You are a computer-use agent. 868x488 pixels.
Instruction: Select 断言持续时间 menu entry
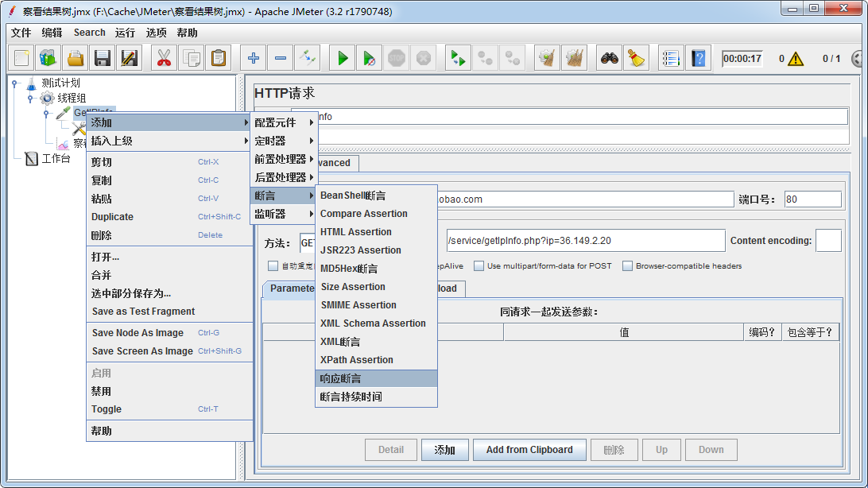click(x=377, y=397)
